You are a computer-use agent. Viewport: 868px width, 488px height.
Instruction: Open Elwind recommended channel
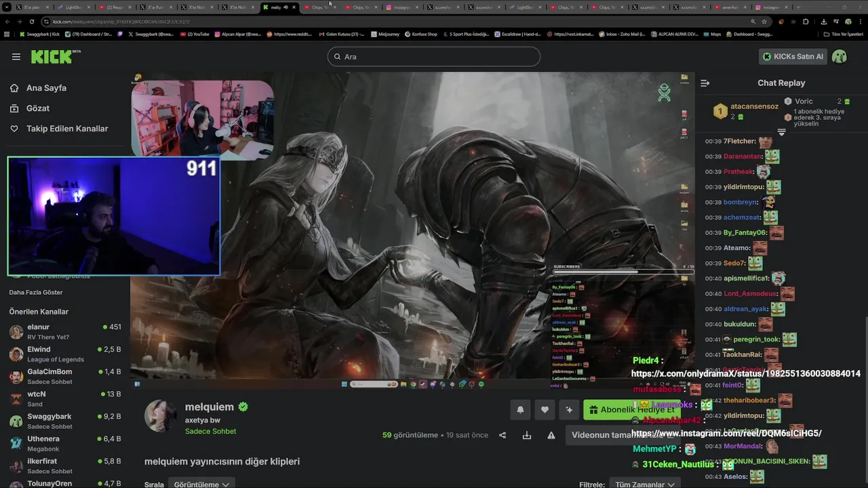click(x=65, y=354)
